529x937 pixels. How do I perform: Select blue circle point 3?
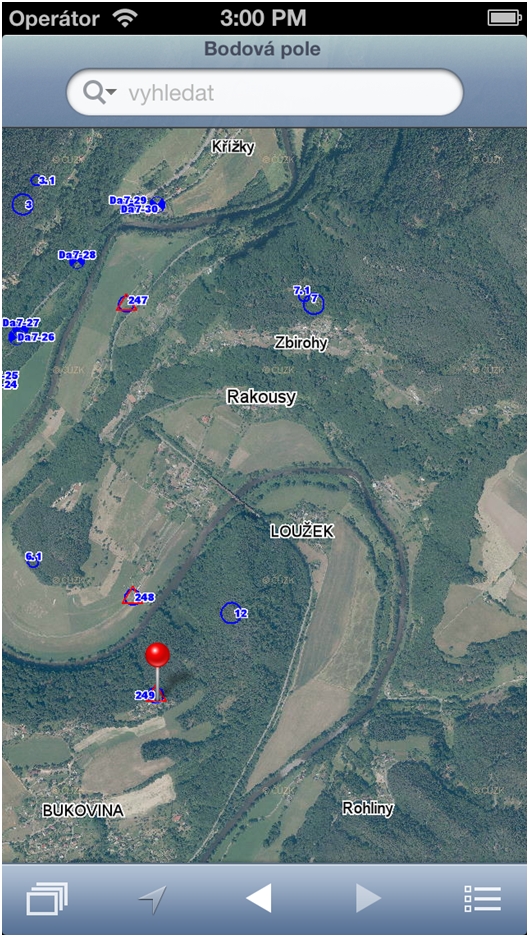[x=22, y=204]
